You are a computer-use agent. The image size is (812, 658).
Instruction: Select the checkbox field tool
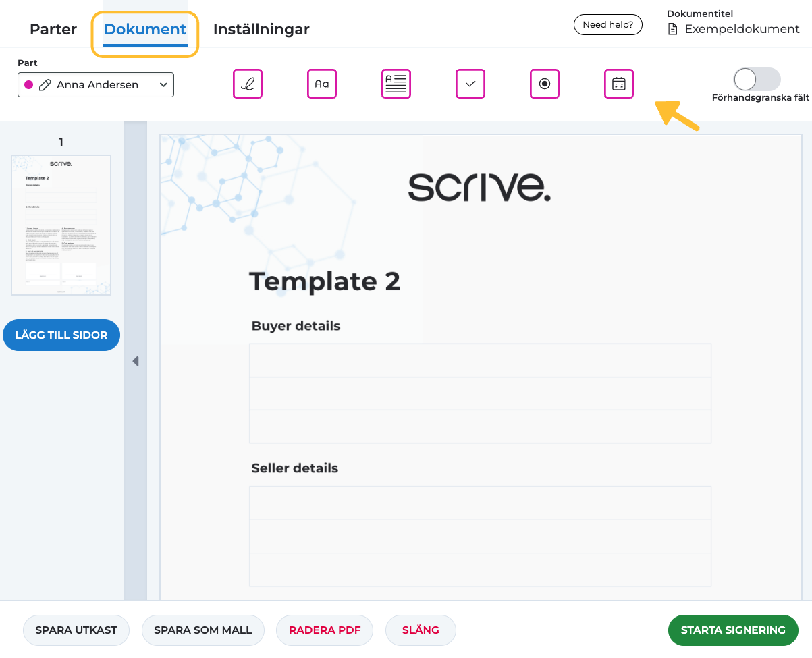pyautogui.click(x=470, y=84)
